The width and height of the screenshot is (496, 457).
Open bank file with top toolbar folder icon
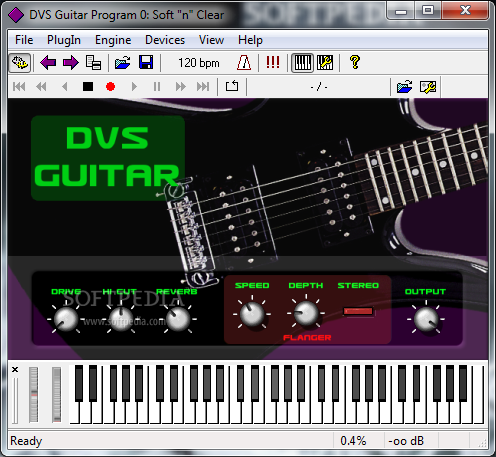pos(123,63)
